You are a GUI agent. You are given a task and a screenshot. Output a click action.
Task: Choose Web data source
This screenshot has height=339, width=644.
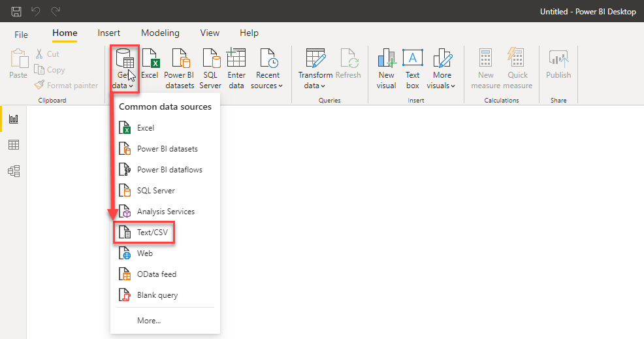(x=165, y=253)
